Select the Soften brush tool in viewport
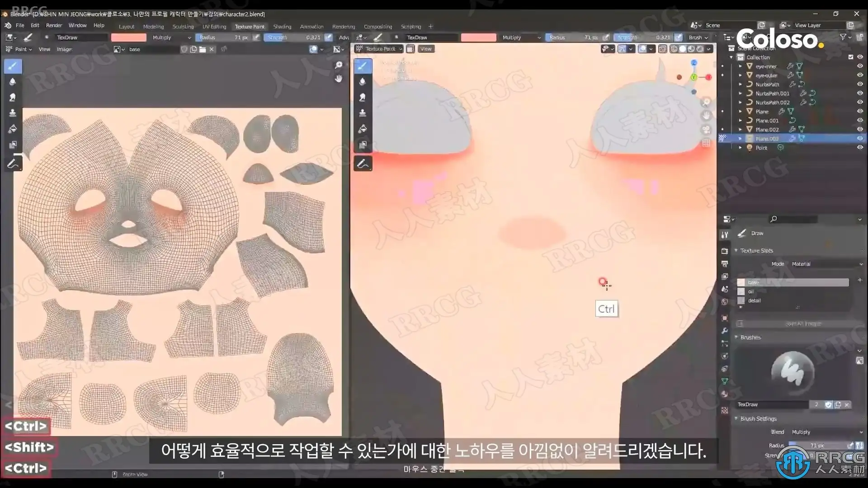The image size is (868, 488). coord(362,82)
